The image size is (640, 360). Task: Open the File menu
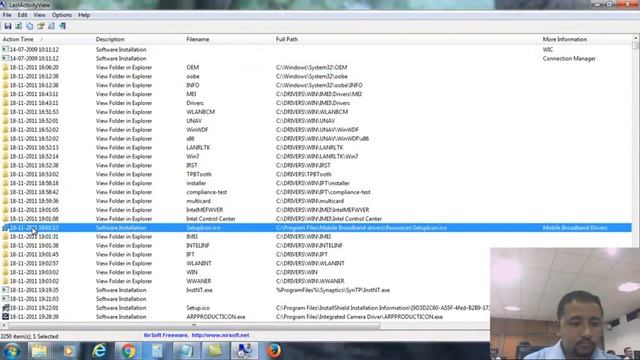coord(7,15)
